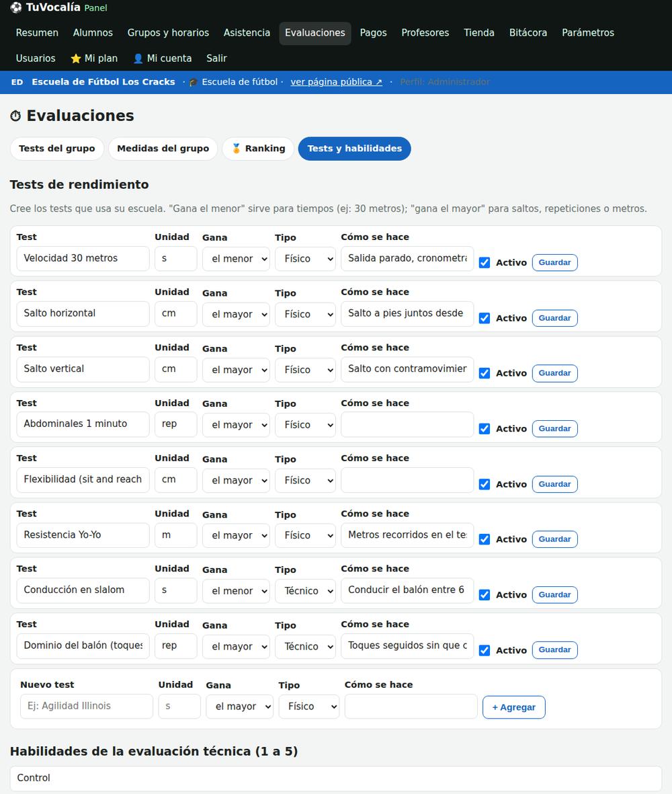Uncheck Activo for Resistencia Yo-Yo
Screen dimensions: 672x794
485,539
